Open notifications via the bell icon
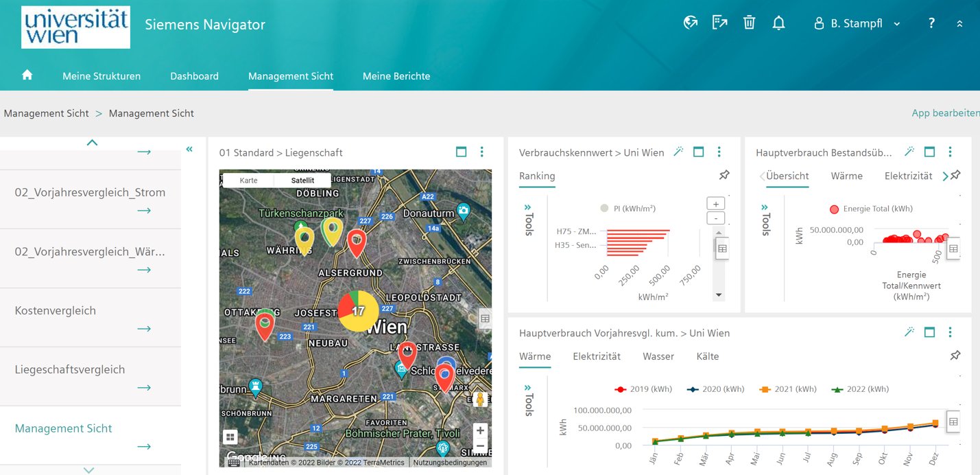 pos(778,23)
